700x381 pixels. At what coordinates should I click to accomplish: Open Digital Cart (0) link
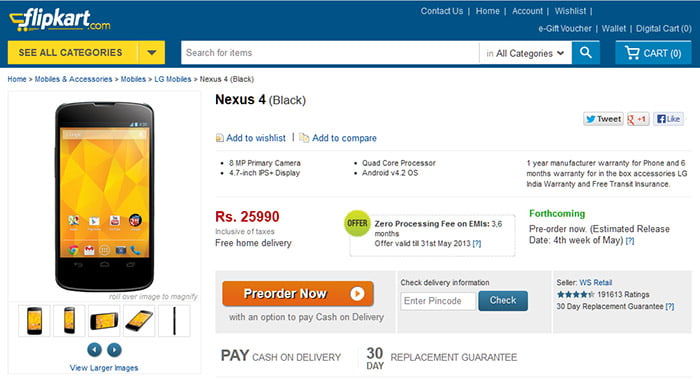pyautogui.click(x=663, y=29)
